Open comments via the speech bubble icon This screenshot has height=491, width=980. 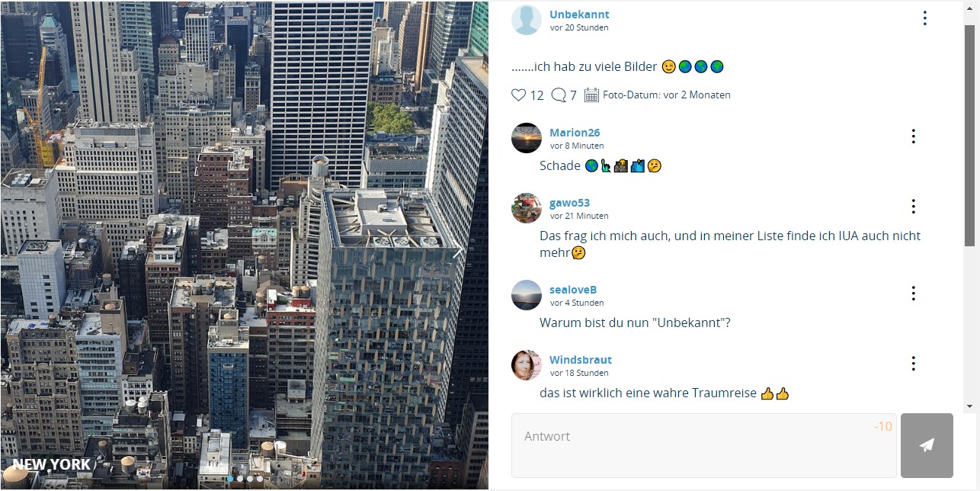[559, 95]
